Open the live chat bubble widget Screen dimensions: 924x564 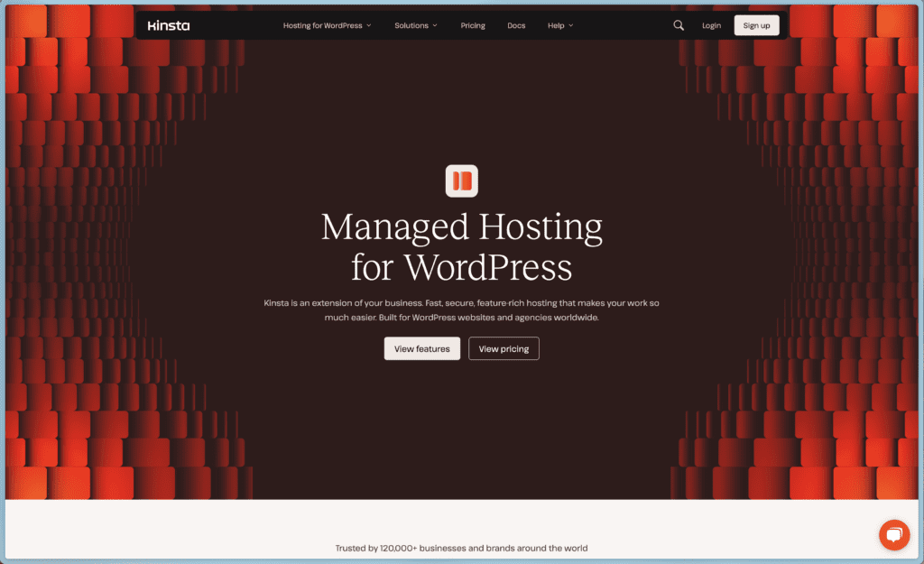click(893, 535)
